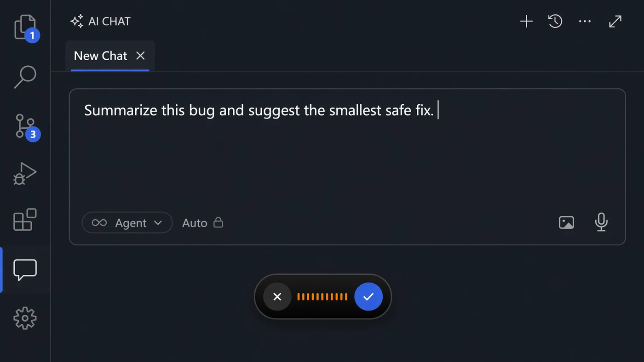Open chat history from the clock icon
The image size is (644, 362).
click(x=555, y=21)
